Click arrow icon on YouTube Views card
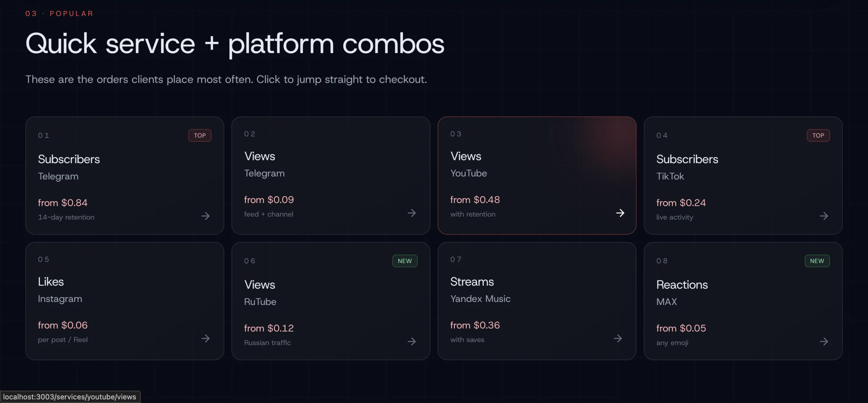This screenshot has width=868, height=403. [620, 213]
